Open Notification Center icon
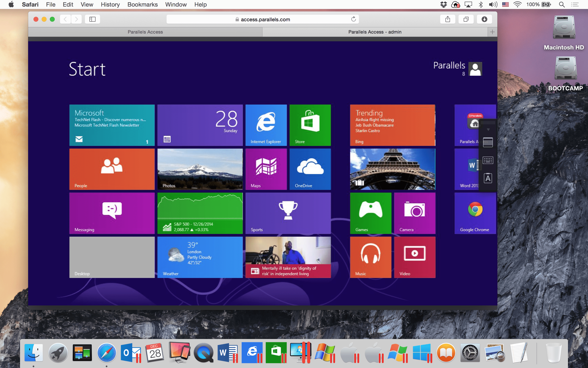This screenshot has width=588, height=368. (x=575, y=4)
